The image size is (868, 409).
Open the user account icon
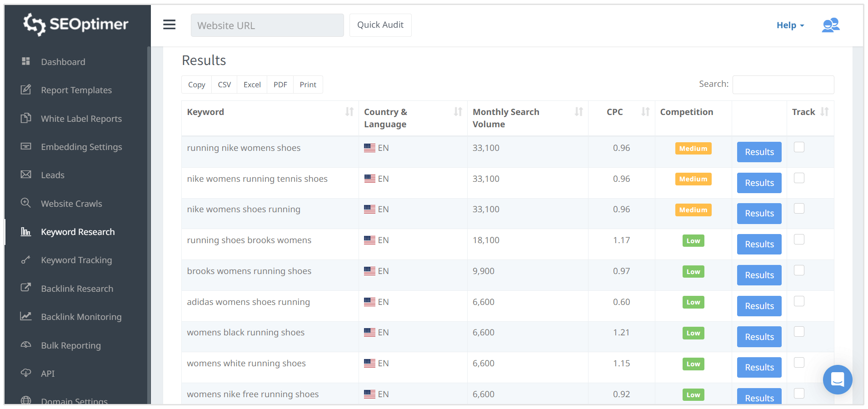[830, 25]
